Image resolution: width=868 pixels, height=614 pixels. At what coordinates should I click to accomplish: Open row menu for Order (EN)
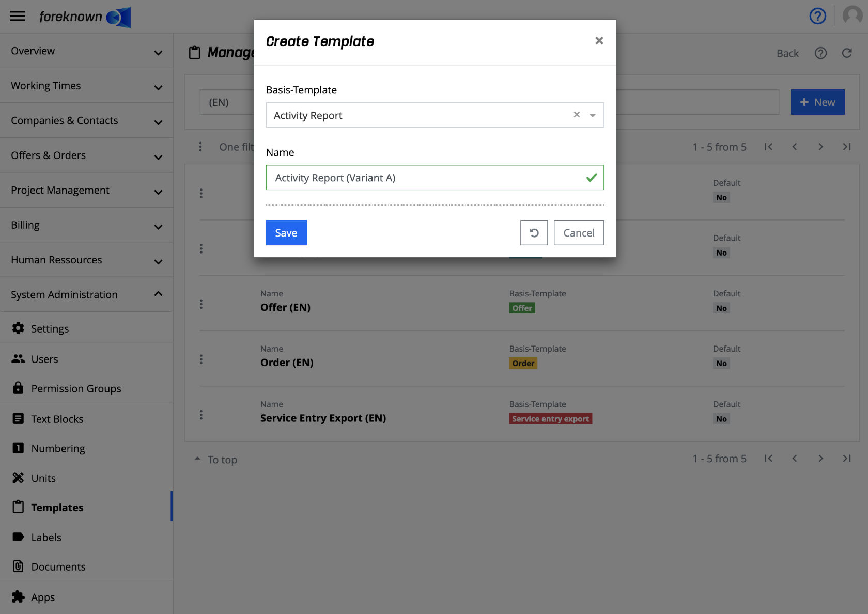coord(201,359)
